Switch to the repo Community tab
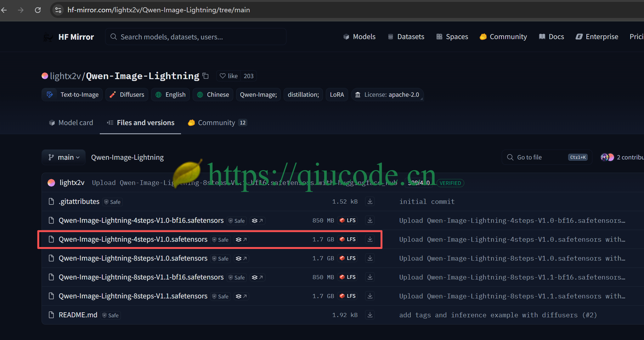 click(x=217, y=123)
